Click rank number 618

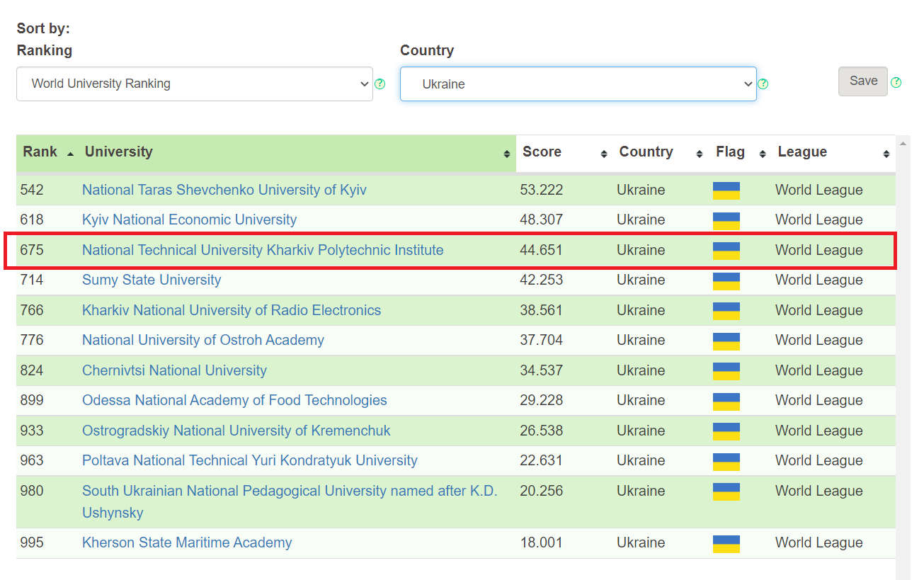pos(32,220)
